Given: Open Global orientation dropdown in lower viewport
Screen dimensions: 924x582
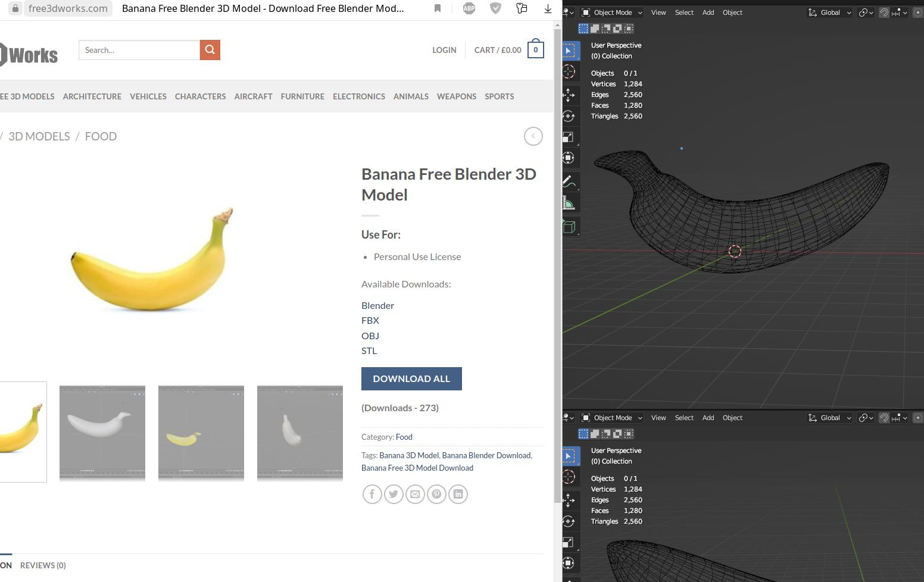Looking at the screenshot, I should pos(829,418).
